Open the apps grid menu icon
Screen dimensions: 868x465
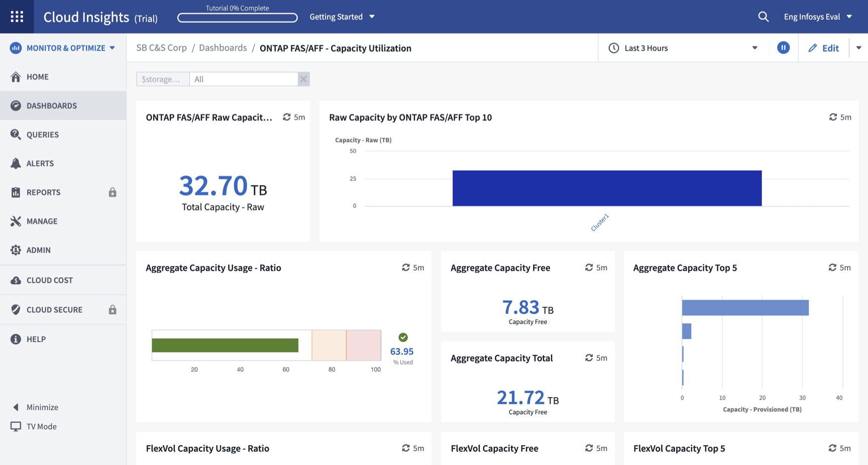click(17, 17)
